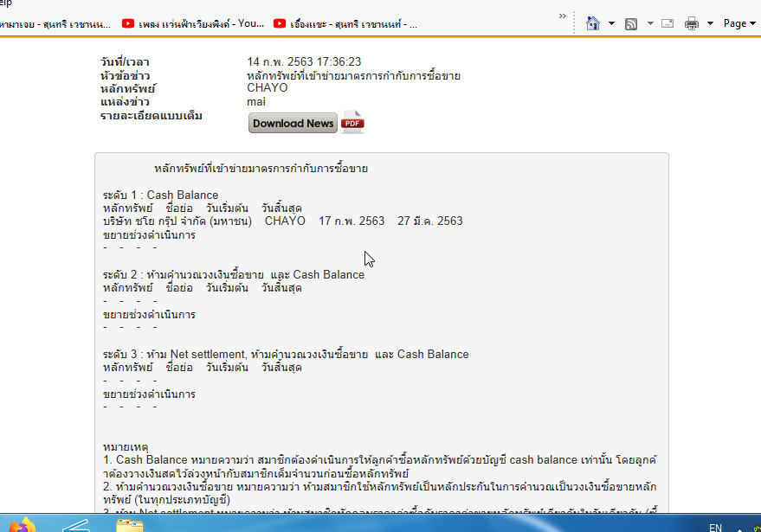Select the label แหล่งข่าว
The height and width of the screenshot is (532, 761).
click(x=125, y=102)
